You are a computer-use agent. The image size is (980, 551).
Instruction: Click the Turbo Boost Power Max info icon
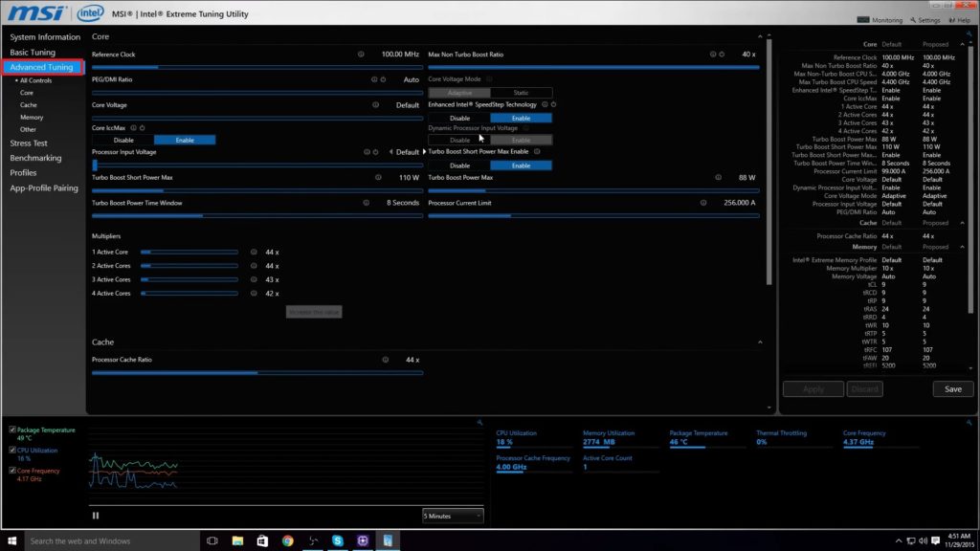(718, 177)
